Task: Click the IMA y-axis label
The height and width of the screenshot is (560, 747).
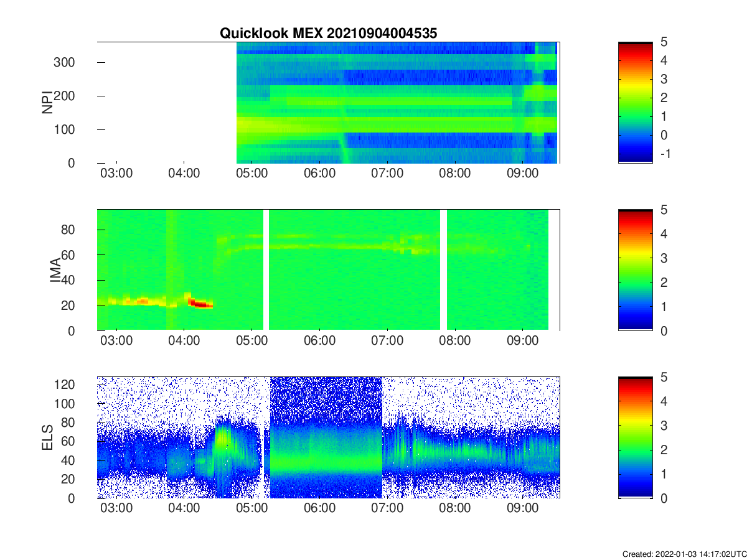Action: [x=56, y=270]
